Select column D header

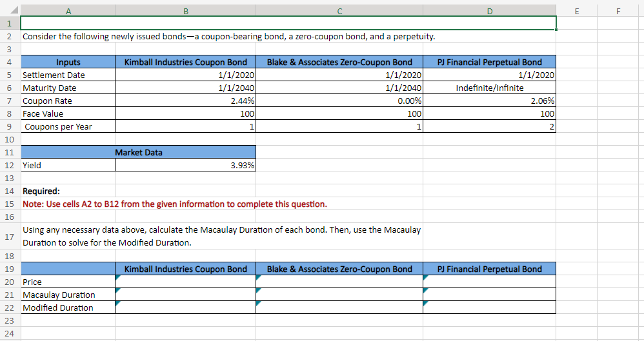coord(490,11)
